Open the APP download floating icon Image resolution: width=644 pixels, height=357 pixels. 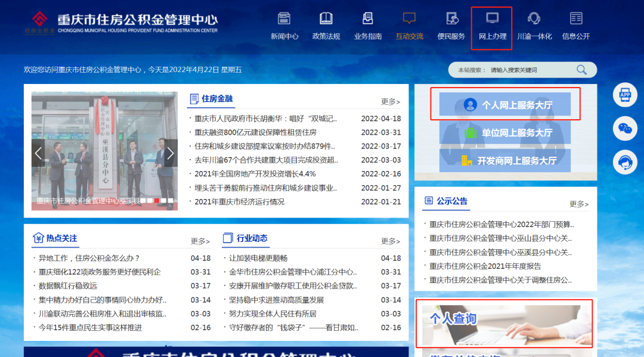point(625,95)
